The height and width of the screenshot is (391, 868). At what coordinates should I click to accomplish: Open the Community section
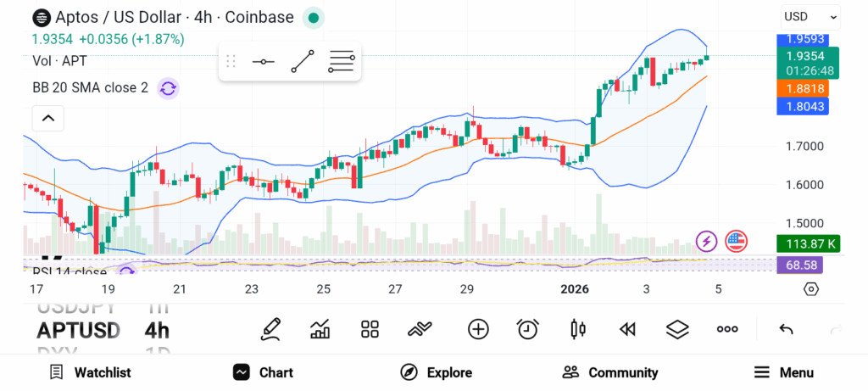(x=610, y=372)
